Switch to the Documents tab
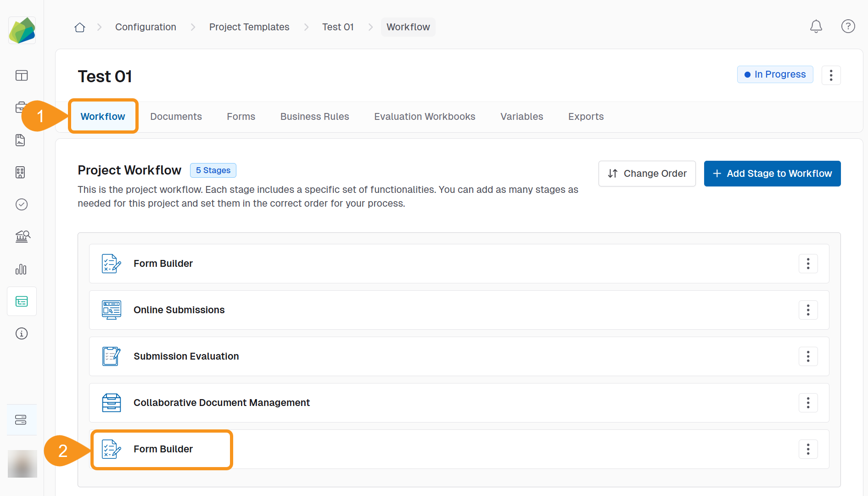 [x=176, y=117]
